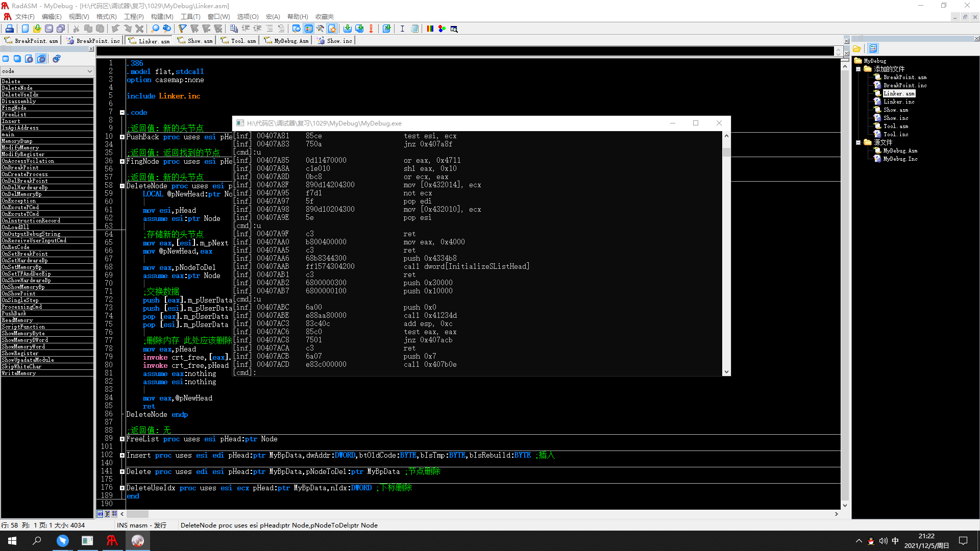Collapse the .code section fold marker
The height and width of the screenshot is (551, 980).
pyautogui.click(x=122, y=113)
